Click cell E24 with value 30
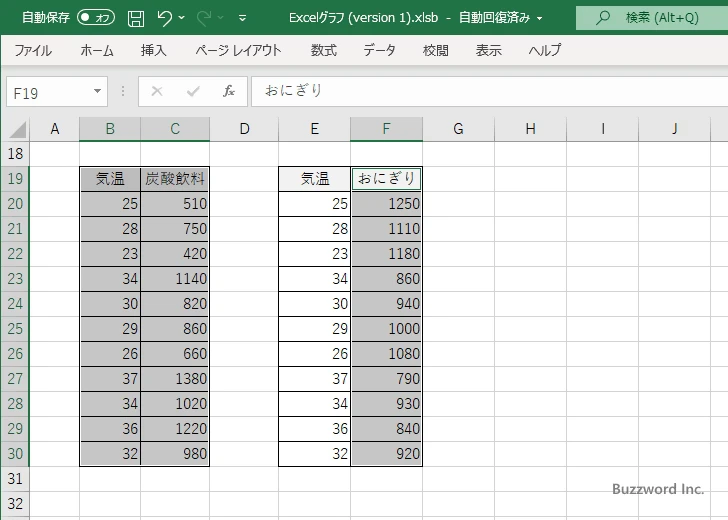 314,304
